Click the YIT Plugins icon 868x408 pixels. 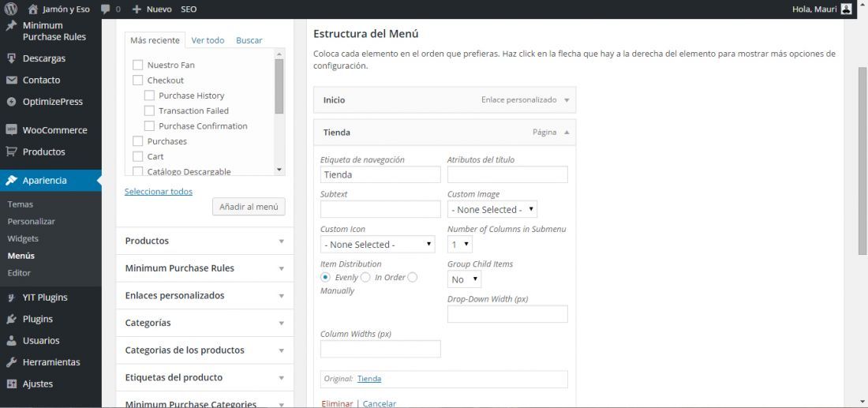[11, 298]
